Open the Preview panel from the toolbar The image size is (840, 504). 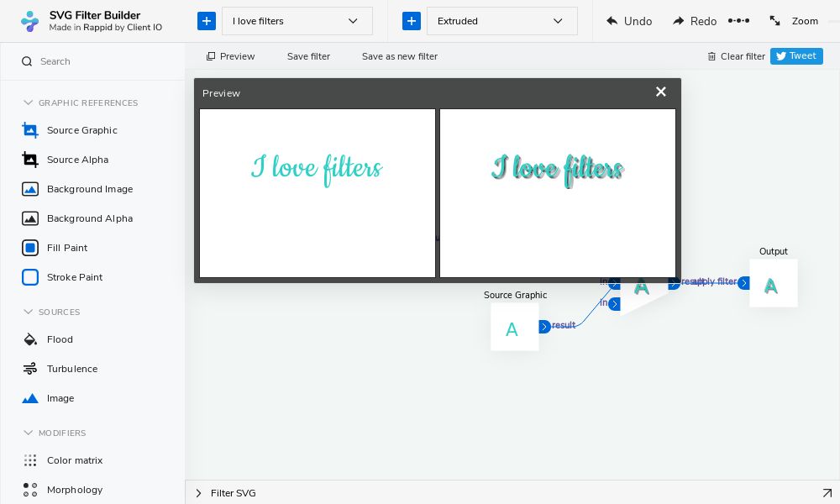point(230,56)
